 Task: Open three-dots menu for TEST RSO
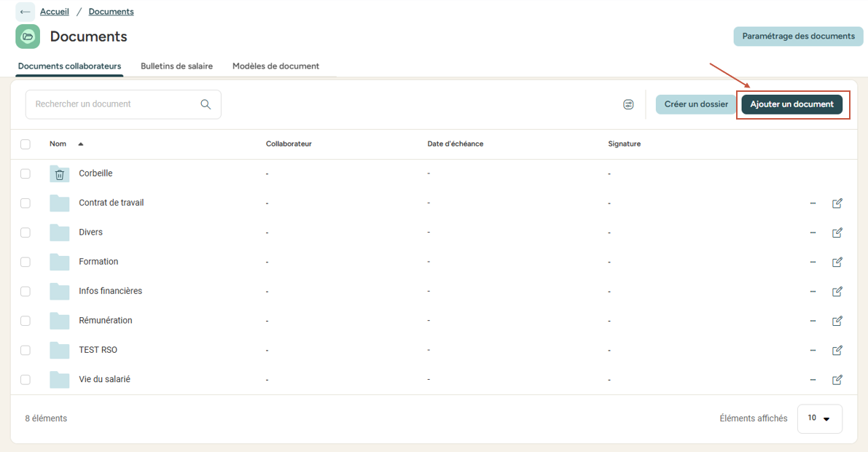[813, 350]
